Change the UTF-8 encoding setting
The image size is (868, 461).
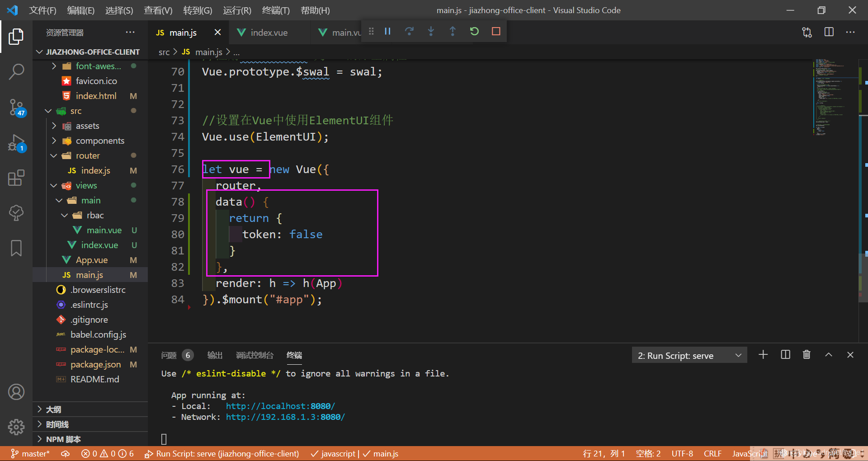tap(682, 453)
